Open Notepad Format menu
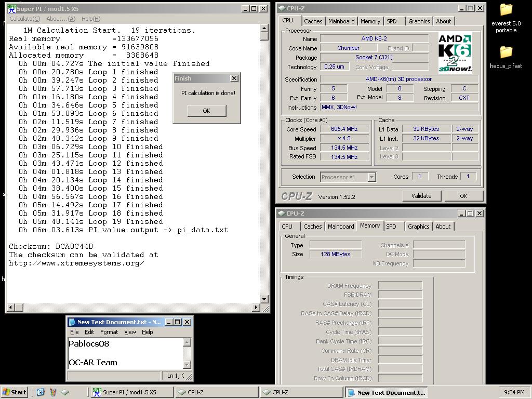The width and height of the screenshot is (532, 399). [x=109, y=332]
